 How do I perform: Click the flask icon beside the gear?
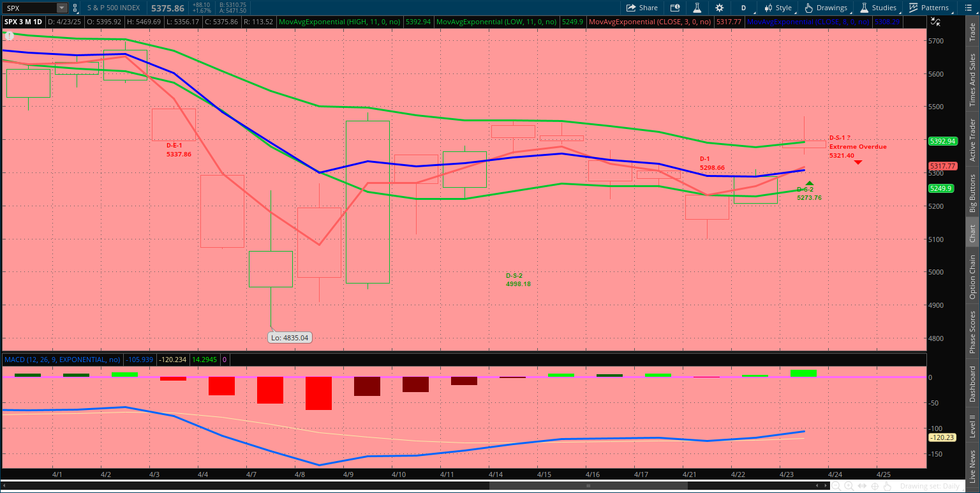coord(697,8)
